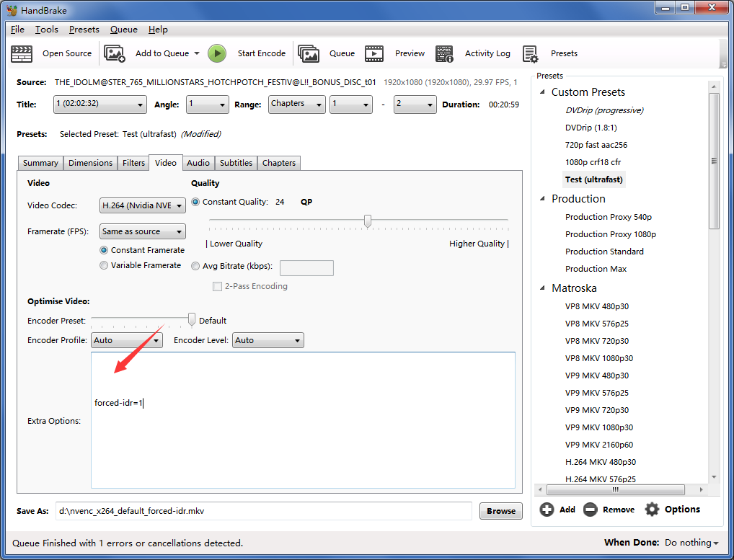Enable Avg Bitrate encoding mode
This screenshot has width=734, height=560.
pos(195,265)
